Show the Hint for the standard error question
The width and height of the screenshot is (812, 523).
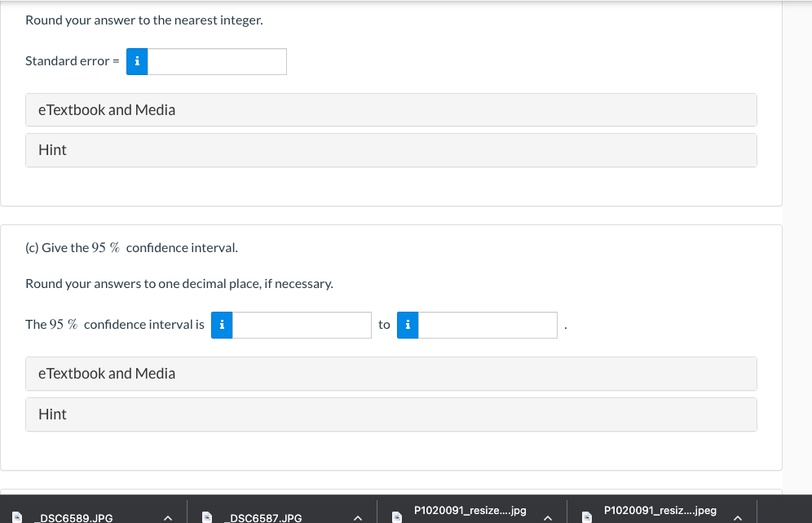point(391,150)
